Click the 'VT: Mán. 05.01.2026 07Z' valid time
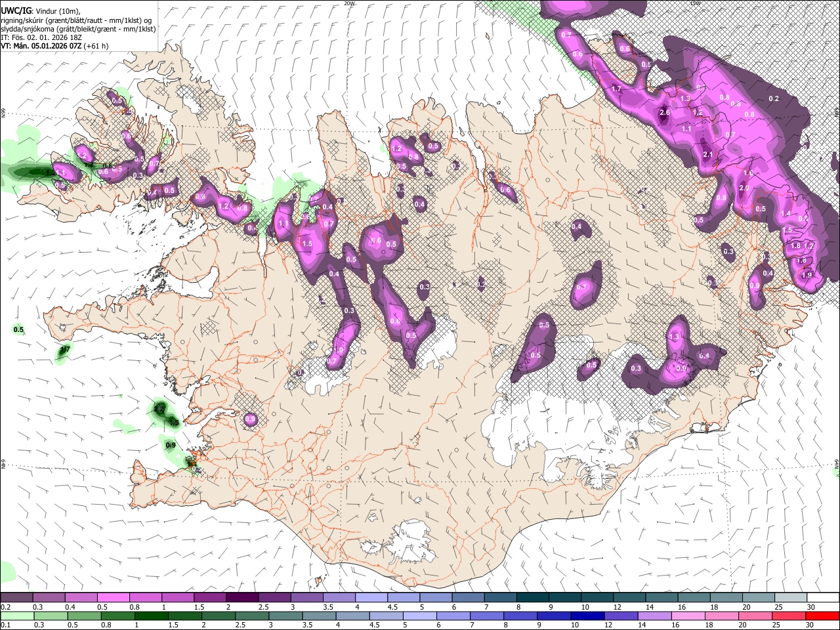This screenshot has width=840, height=630. click(41, 46)
